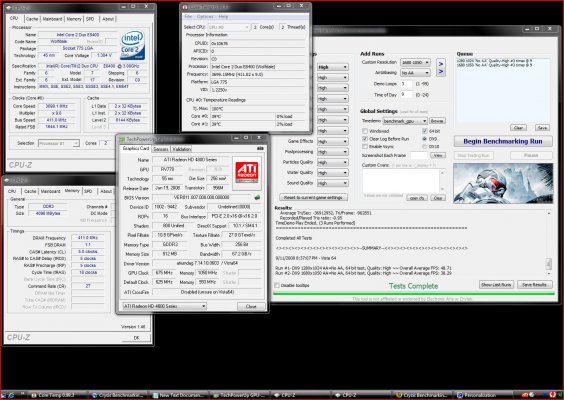Open the Custom Resolution dropdown

[x=415, y=62]
